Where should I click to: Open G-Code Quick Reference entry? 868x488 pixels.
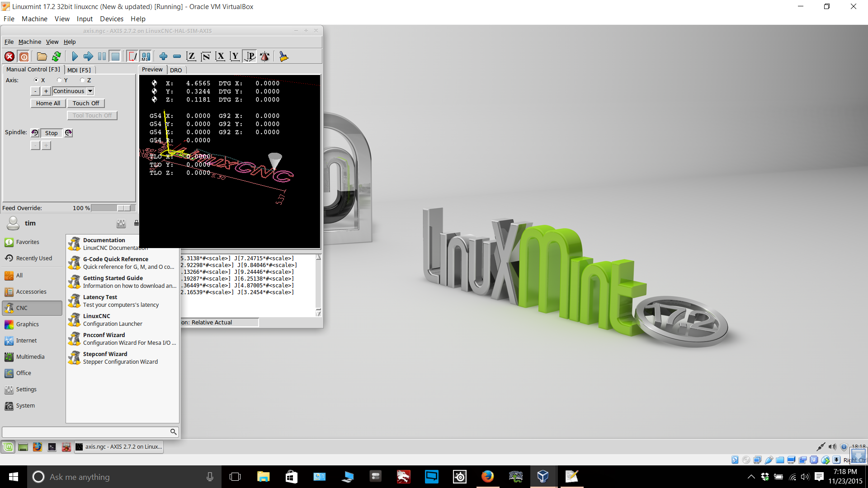coord(122,263)
